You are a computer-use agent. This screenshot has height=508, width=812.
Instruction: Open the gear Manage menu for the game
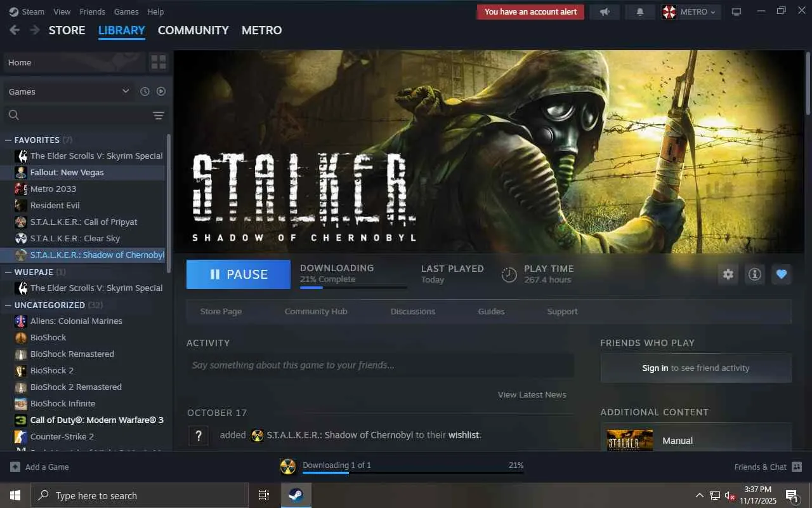(728, 274)
